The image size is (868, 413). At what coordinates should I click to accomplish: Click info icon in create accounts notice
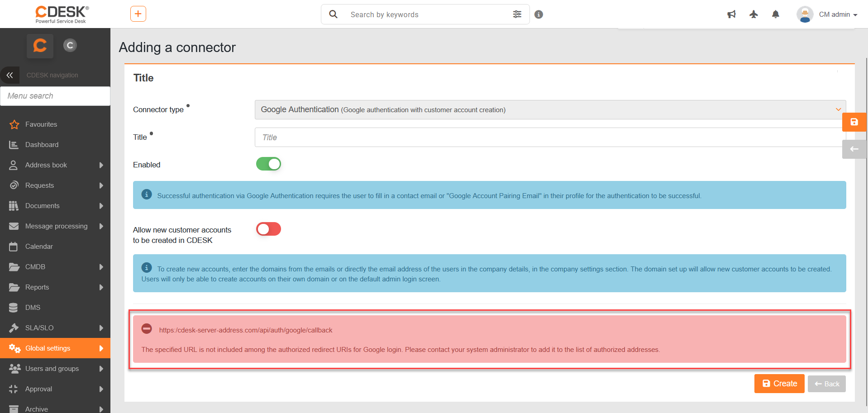pos(147,268)
